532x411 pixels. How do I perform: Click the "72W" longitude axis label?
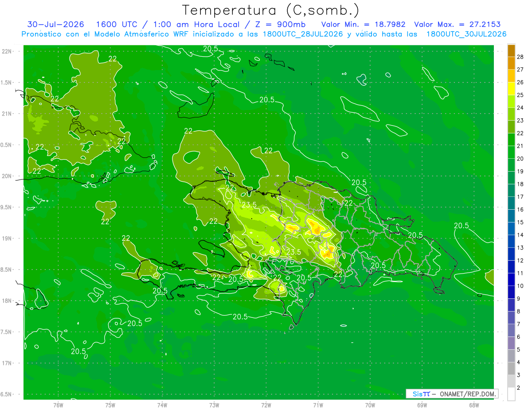(266, 405)
